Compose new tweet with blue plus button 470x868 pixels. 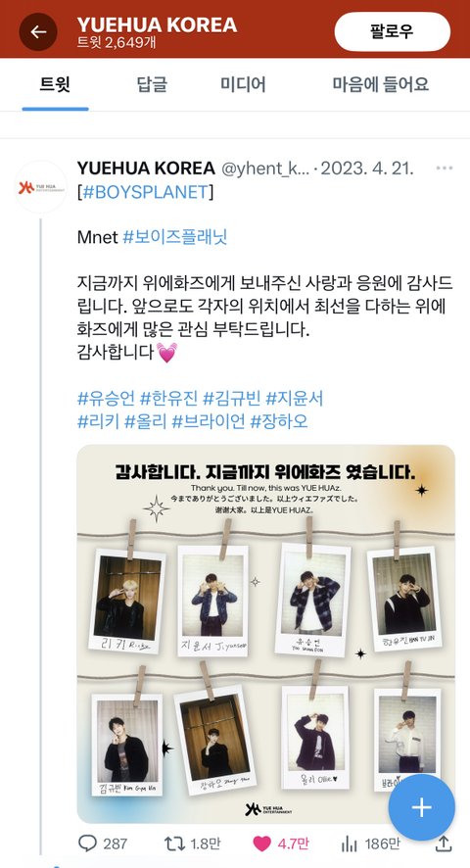click(421, 807)
